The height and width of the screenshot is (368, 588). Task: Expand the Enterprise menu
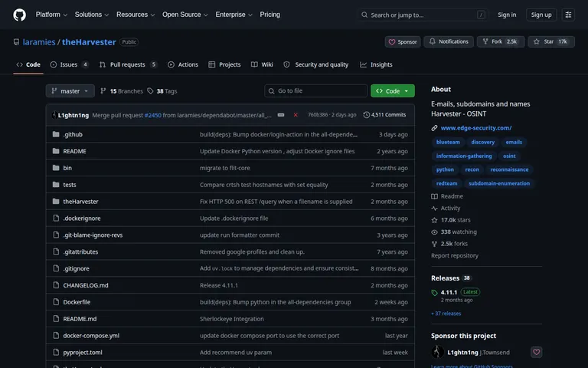click(x=234, y=15)
